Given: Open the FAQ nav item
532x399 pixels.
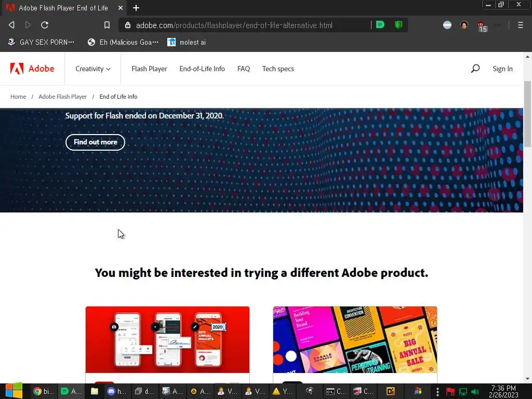Looking at the screenshot, I should 244,69.
